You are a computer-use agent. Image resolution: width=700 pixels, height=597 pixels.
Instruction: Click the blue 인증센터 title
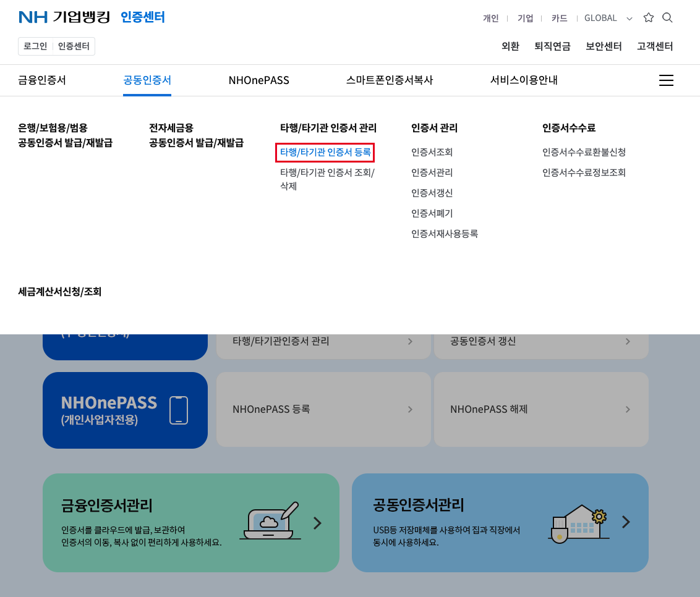click(143, 17)
